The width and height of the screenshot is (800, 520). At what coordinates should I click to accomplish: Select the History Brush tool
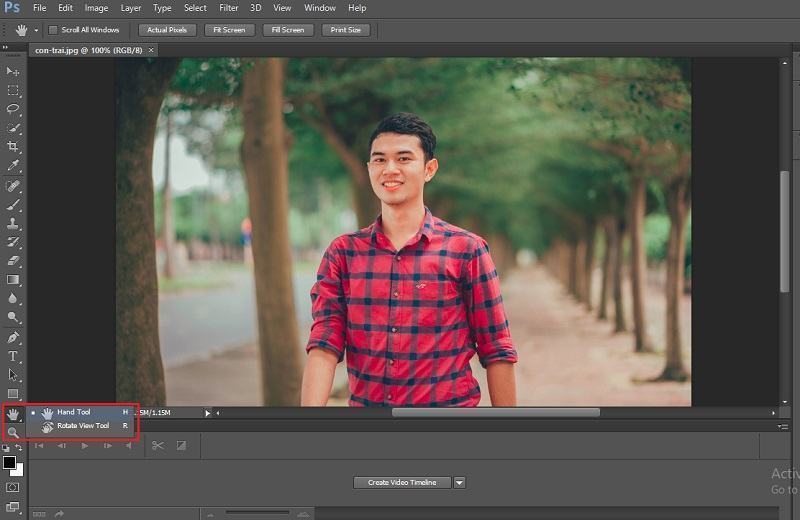[13, 242]
